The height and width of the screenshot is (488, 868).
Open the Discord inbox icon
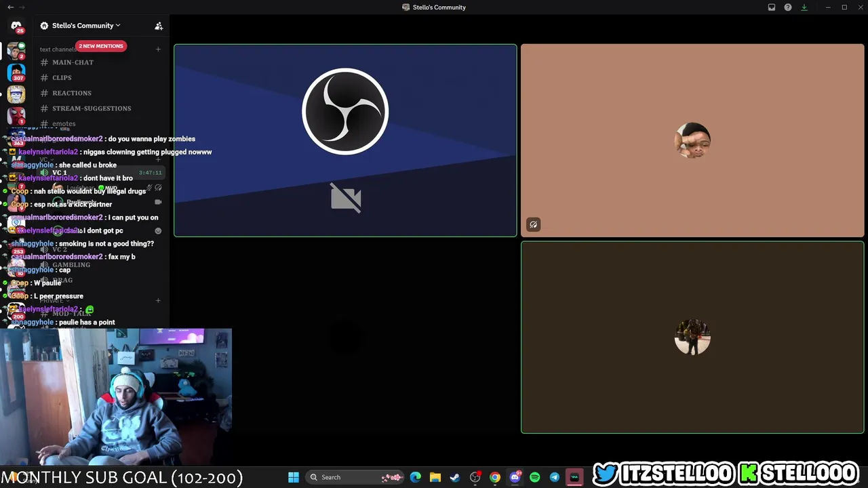772,7
